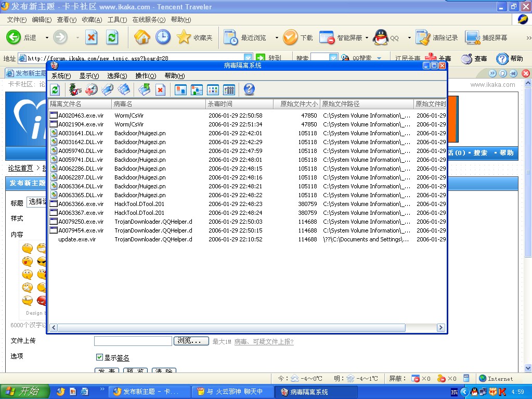
Task: Open the Favorites star icon
Action: (x=184, y=37)
